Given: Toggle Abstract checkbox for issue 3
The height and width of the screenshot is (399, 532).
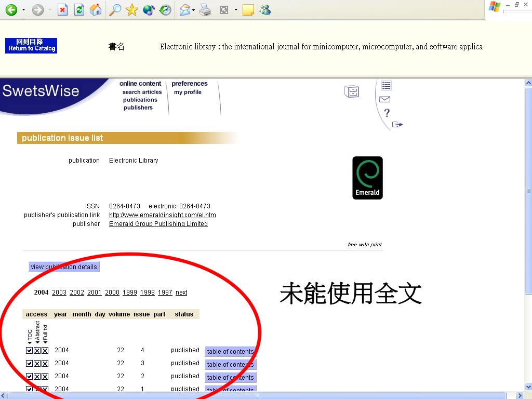Looking at the screenshot, I should 37,363.
